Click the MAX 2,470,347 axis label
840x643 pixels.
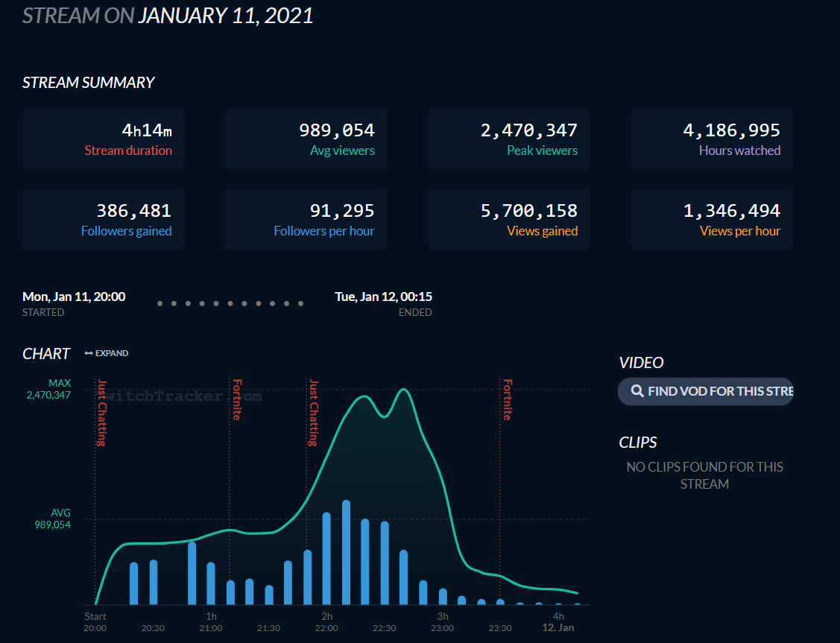48,389
